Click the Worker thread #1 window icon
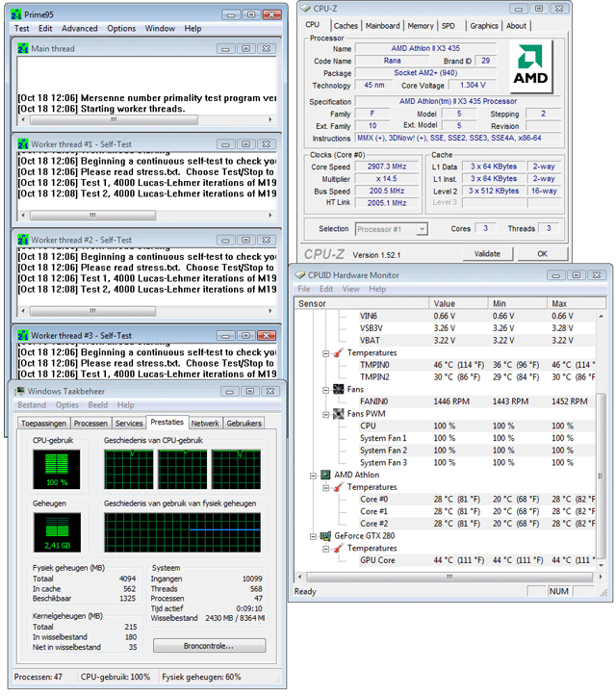This screenshot has height=696, width=616. (22, 142)
